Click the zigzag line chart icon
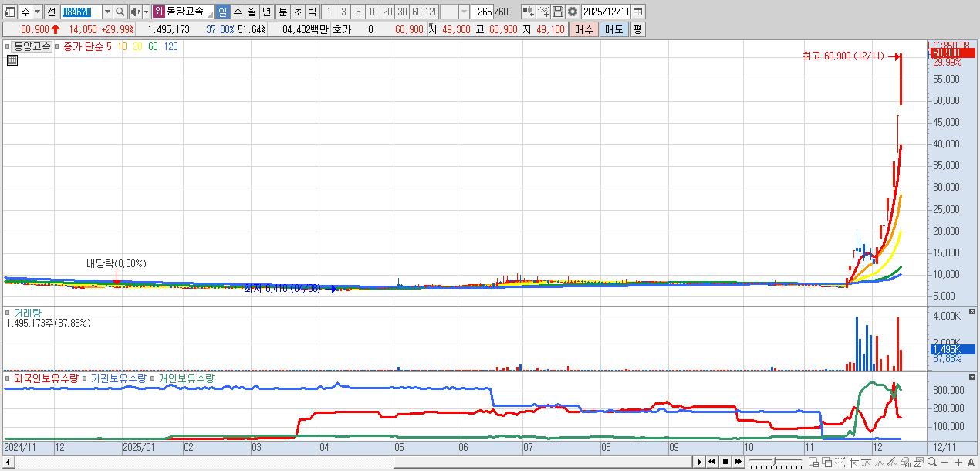980x471 pixels. 880,463
